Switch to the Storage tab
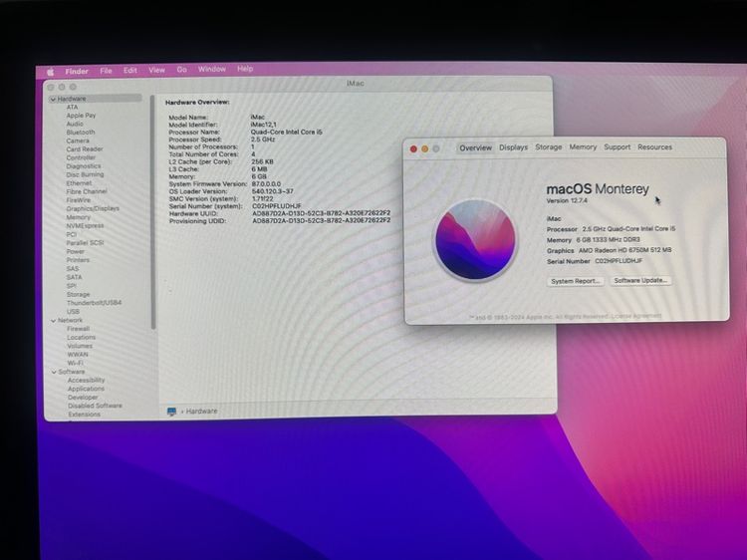Viewport: 747px width, 560px height. coord(548,147)
